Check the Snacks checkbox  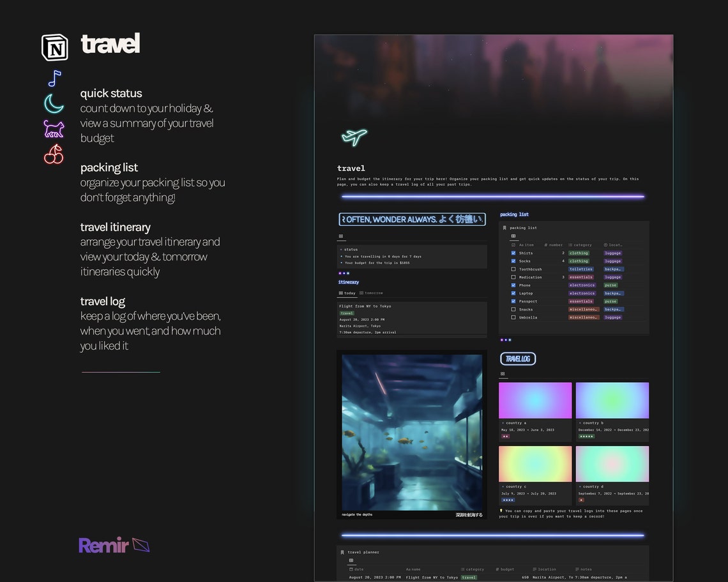pyautogui.click(x=513, y=309)
